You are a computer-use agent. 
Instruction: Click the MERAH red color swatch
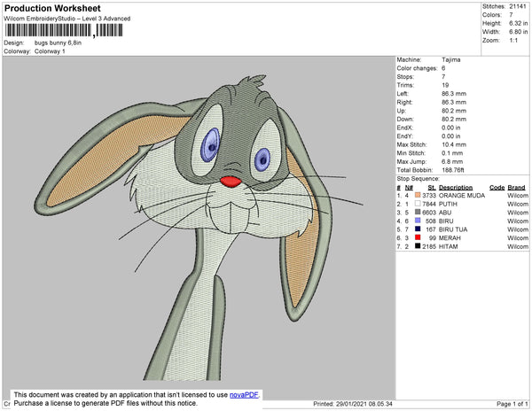click(x=418, y=237)
